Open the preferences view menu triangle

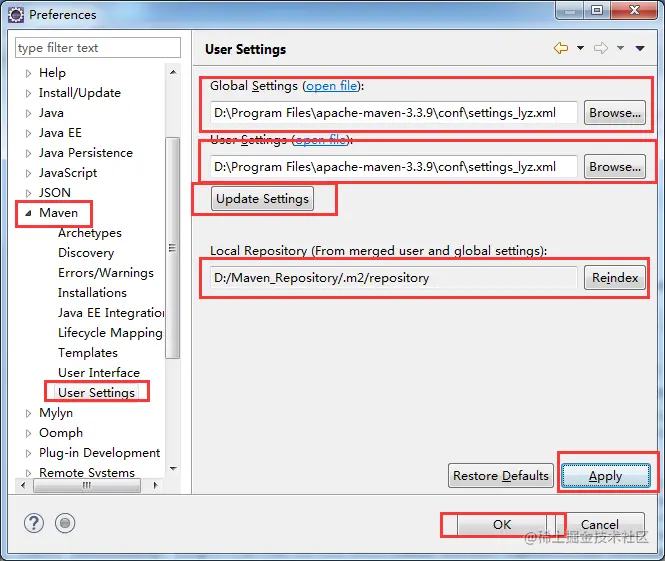coord(640,48)
